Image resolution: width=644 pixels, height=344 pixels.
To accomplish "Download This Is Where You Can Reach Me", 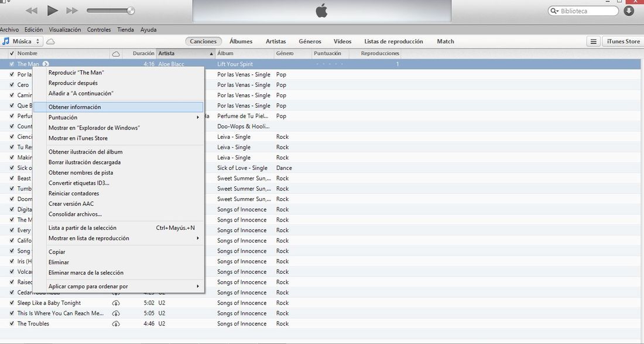I will (x=116, y=313).
